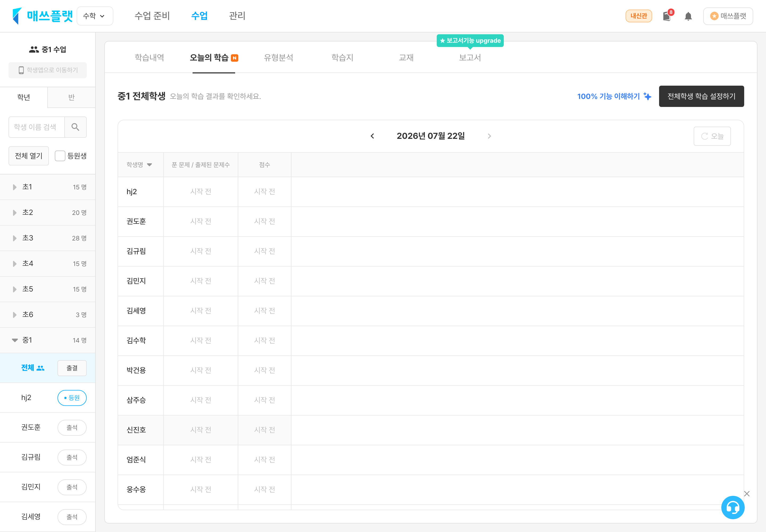Screen dimensions: 766x532
Task: Go to the next date arrow
Action: (489, 136)
